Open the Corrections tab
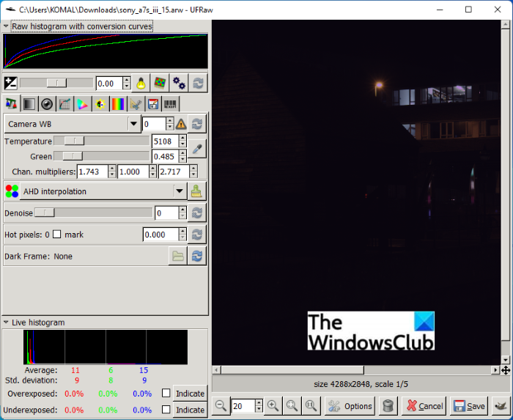Screen dimensions: 513x420 (x=100, y=104)
